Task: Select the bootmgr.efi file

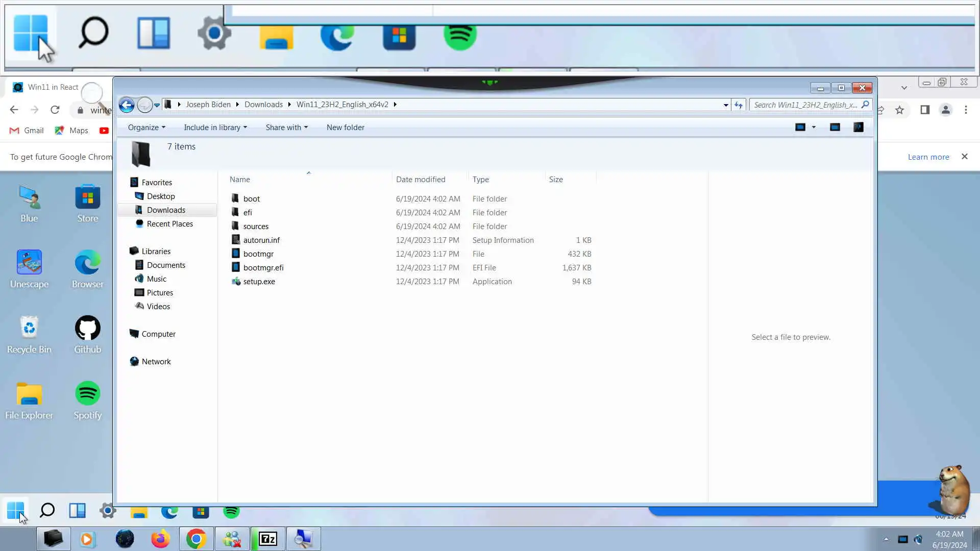Action: pos(263,268)
